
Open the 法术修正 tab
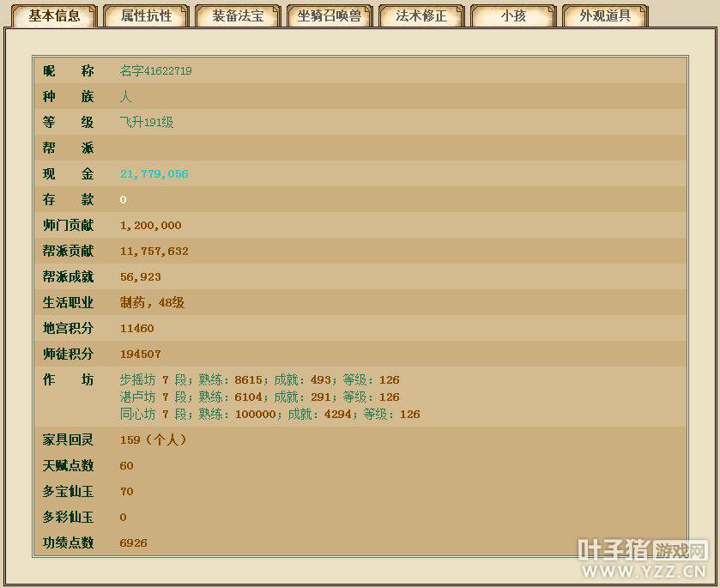coord(421,15)
